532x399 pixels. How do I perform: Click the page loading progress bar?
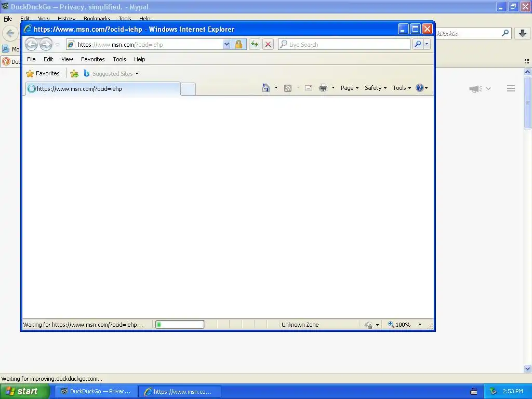click(x=180, y=325)
